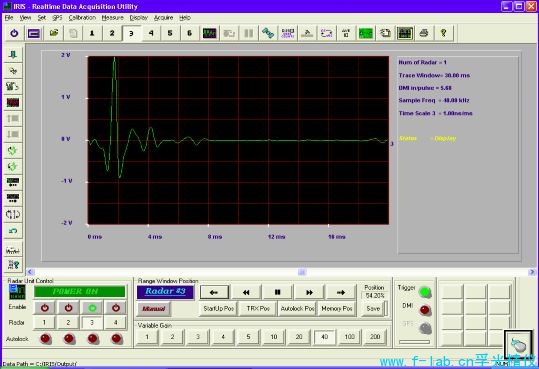Click the horizontal scrollbar thumb below the graph
This screenshot has height=369, width=539.
[x=302, y=272]
